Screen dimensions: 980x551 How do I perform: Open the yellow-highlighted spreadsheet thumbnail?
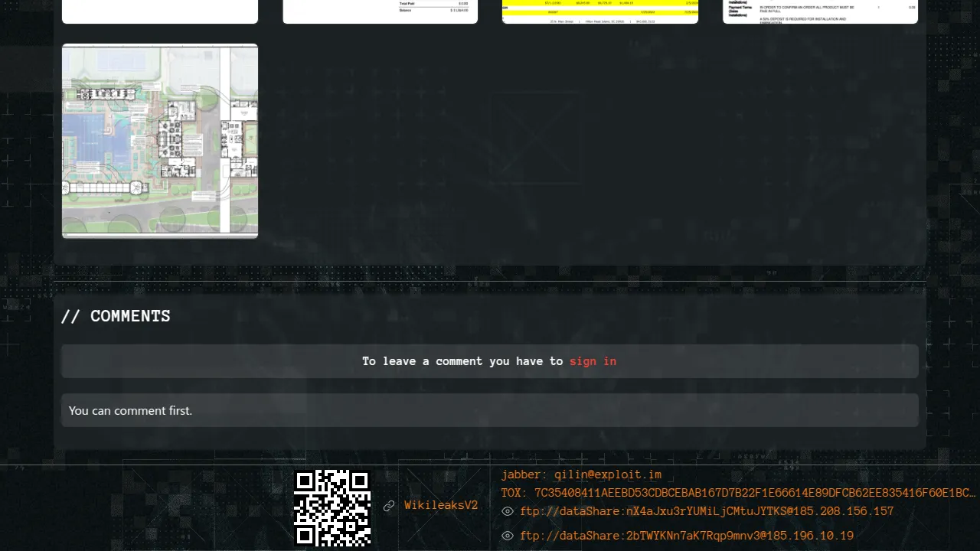(599, 11)
